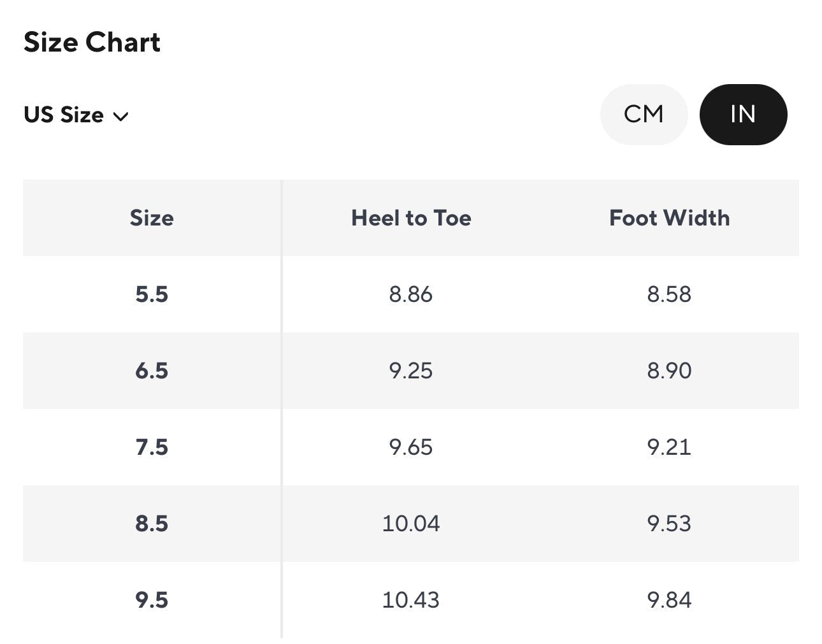Select the IN unit toggle
Image resolution: width=822 pixels, height=644 pixels.
(743, 115)
